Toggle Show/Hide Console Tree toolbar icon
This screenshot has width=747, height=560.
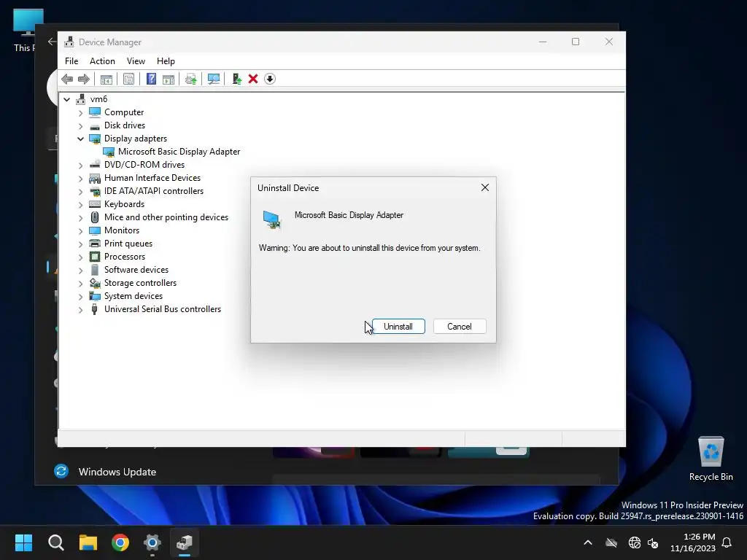tap(107, 79)
